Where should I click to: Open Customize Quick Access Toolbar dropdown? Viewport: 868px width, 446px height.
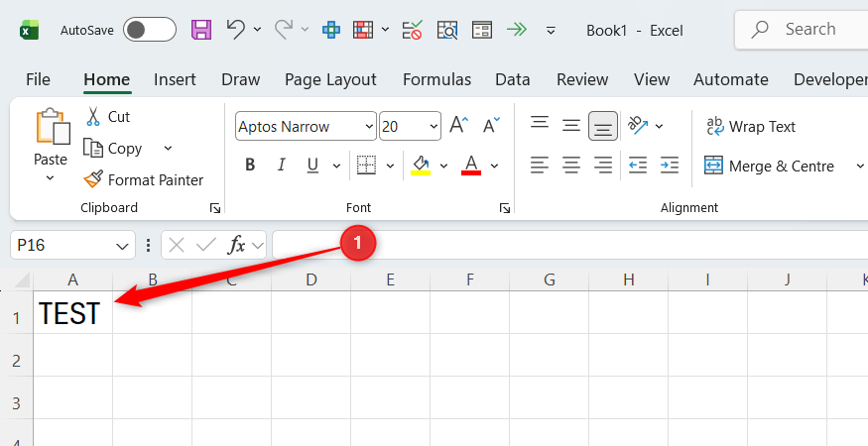click(x=551, y=31)
